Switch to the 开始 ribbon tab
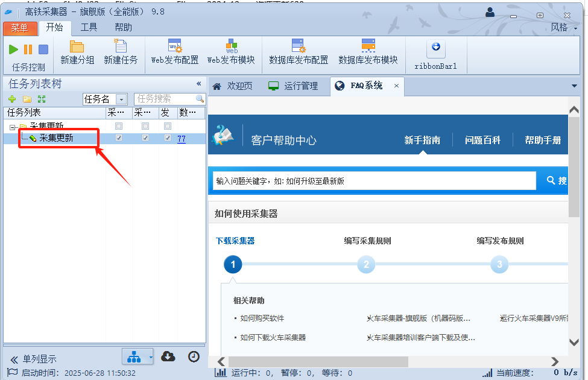This screenshot has height=380, width=588. click(54, 27)
